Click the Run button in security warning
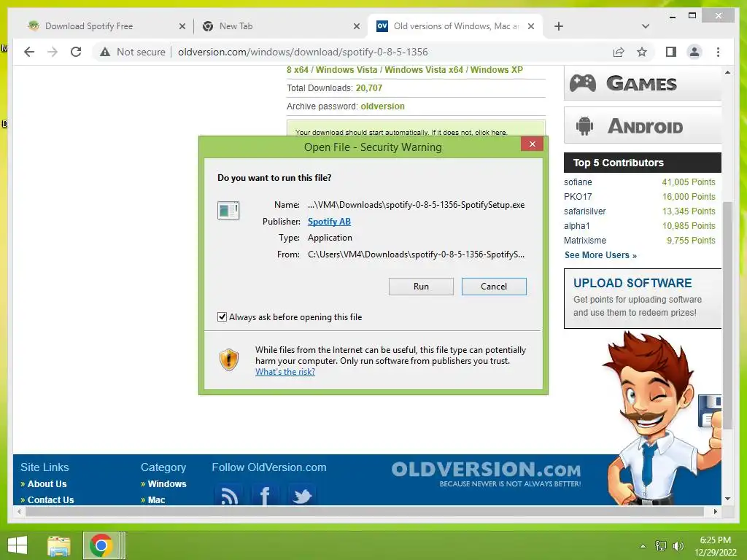This screenshot has height=560, width=747. coord(421,286)
